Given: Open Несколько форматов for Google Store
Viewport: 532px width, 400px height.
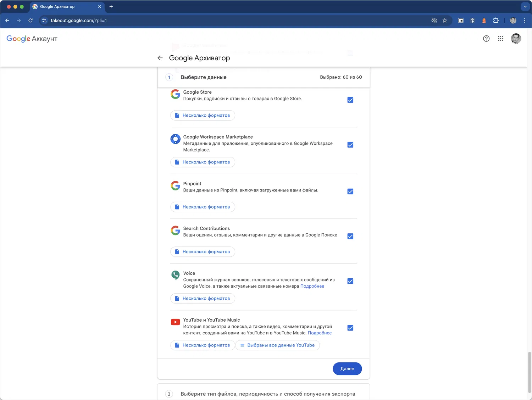Looking at the screenshot, I should [x=203, y=115].
